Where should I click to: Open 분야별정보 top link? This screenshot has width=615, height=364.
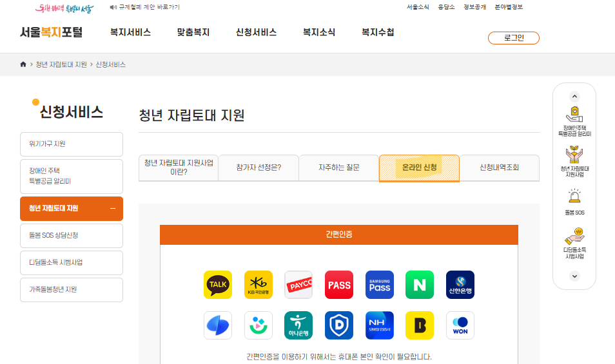(509, 7)
